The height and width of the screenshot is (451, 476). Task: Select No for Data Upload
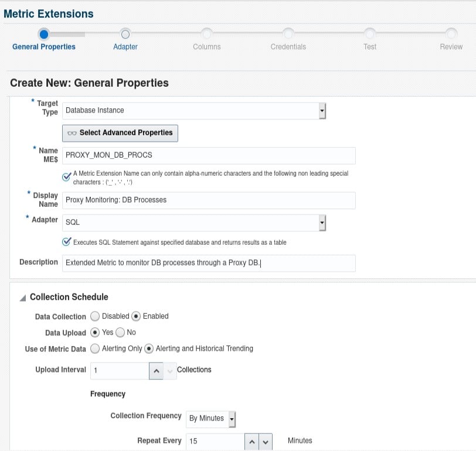click(x=120, y=332)
